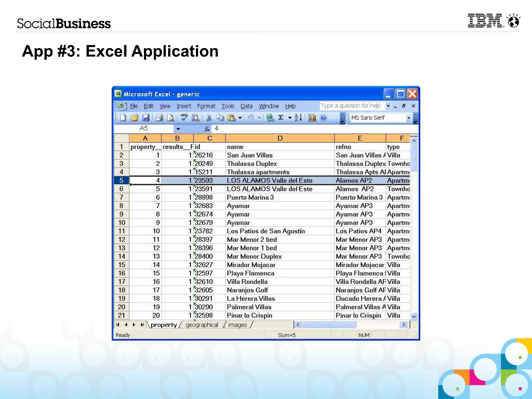Click the Name Box showing A5
The width and height of the screenshot is (532, 399).
(x=144, y=129)
